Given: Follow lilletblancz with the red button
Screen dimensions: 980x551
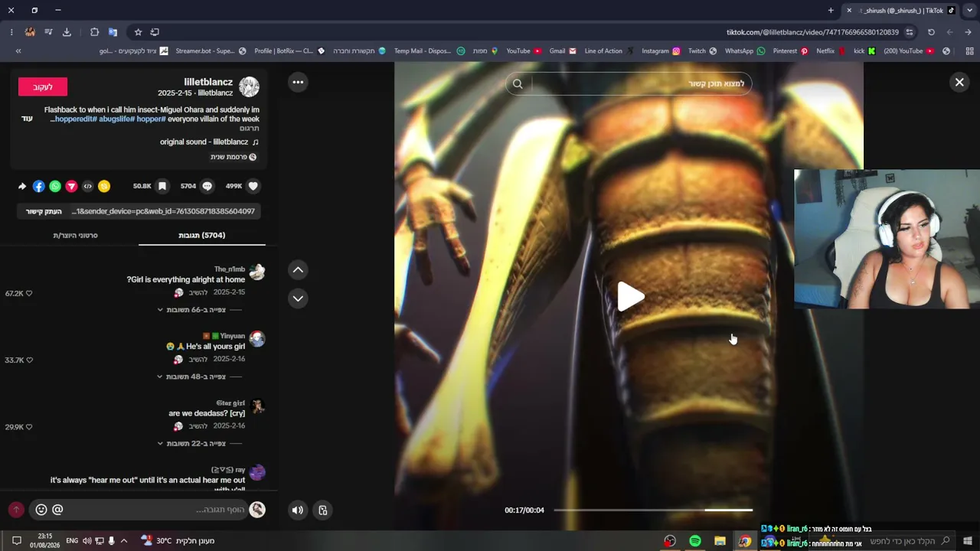Looking at the screenshot, I should [43, 86].
